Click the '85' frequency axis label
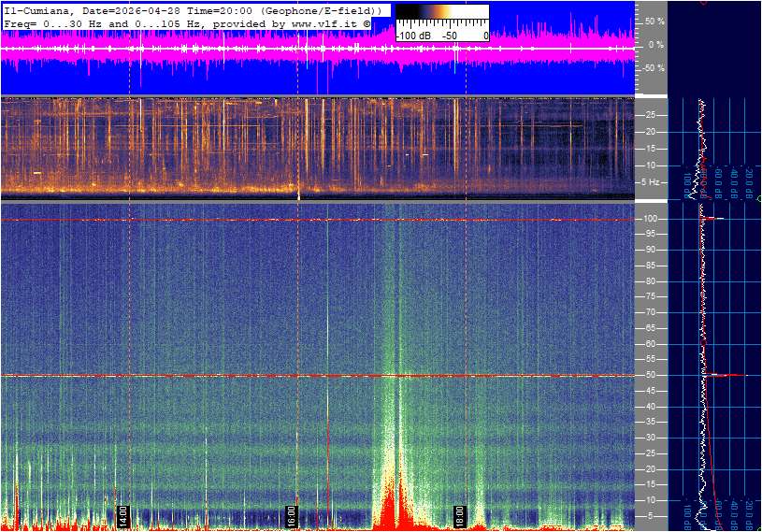Viewport: 762px width, 532px height. (651, 266)
